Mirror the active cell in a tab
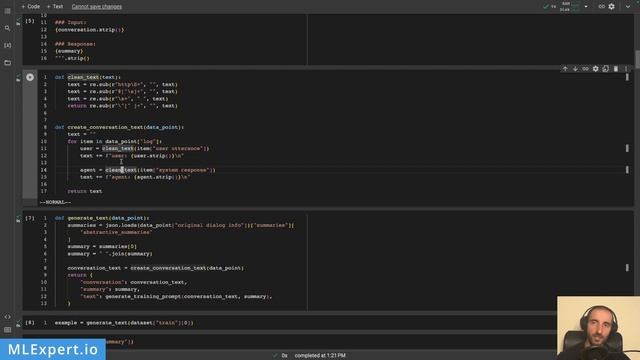This screenshot has width=640, height=360. point(606,69)
